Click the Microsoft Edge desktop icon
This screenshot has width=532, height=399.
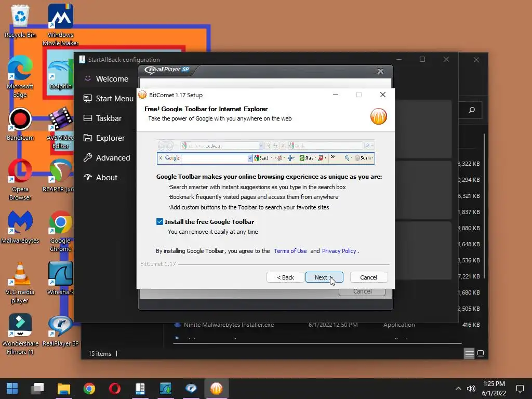(x=20, y=76)
